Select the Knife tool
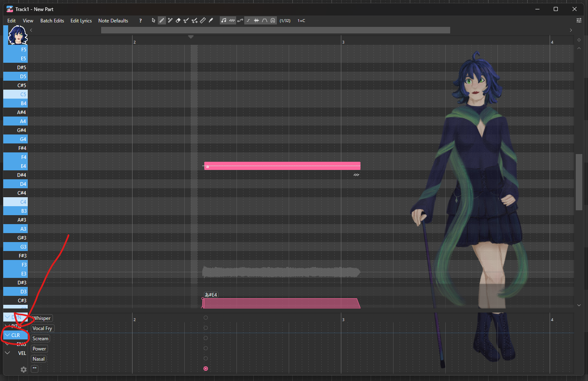The image size is (588, 381). [x=211, y=20]
